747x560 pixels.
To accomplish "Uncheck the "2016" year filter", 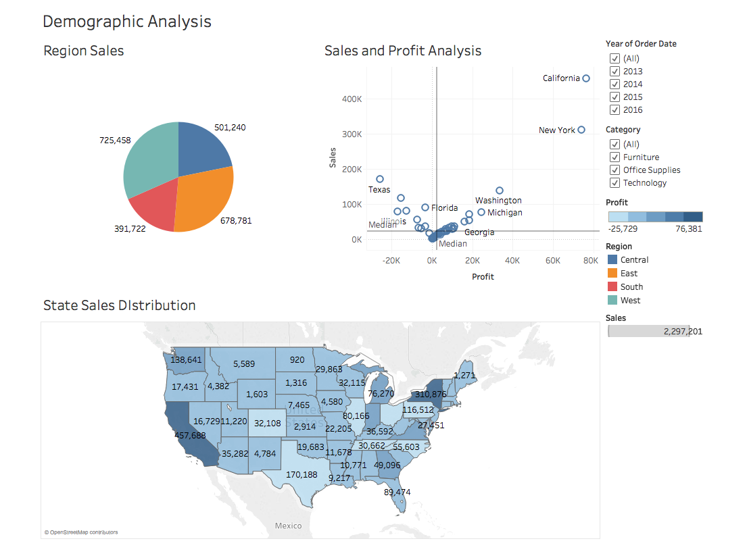I will (x=615, y=109).
